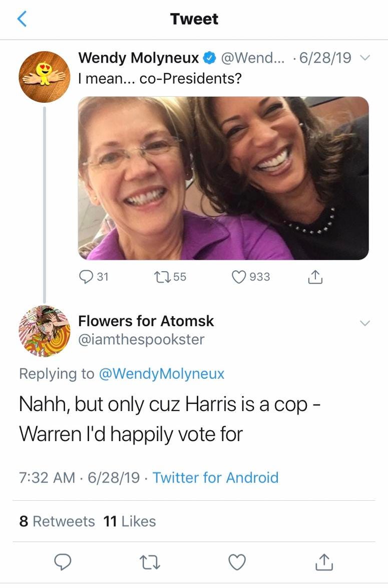This screenshot has height=588, width=388.
Task: Share the reply using bottom share icon
Action: (x=323, y=562)
